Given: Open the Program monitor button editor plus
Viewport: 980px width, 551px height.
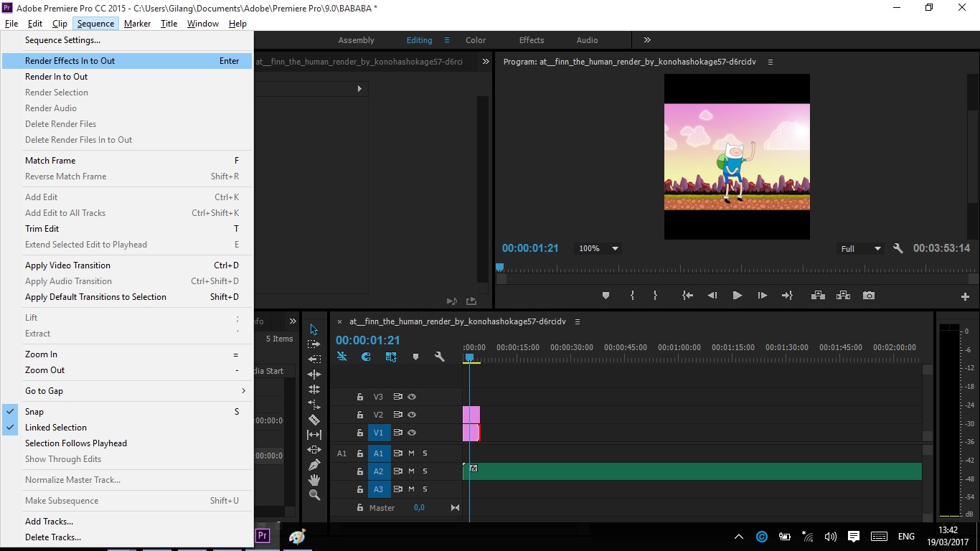Looking at the screenshot, I should coord(965,296).
